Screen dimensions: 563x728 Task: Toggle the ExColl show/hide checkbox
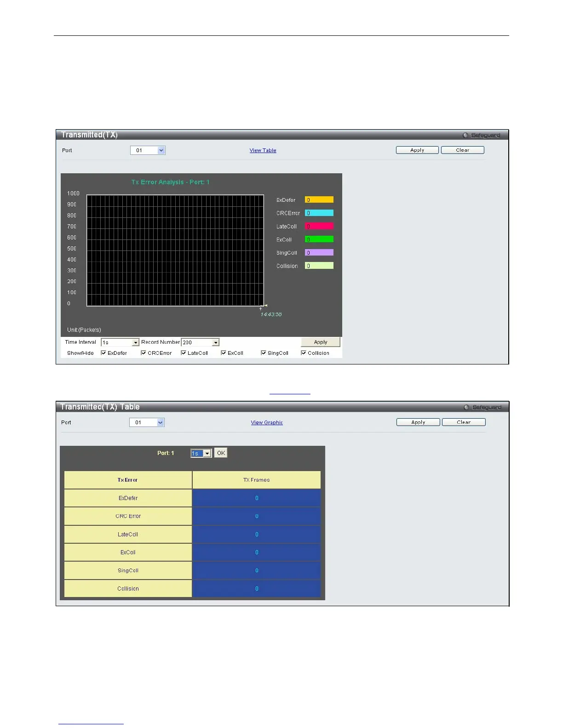click(x=224, y=353)
